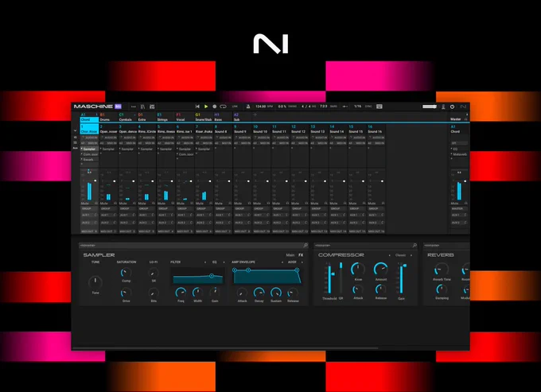Viewport: 541px width, 392px height.
Task: Select the D1 Extra group
Action: [146, 117]
